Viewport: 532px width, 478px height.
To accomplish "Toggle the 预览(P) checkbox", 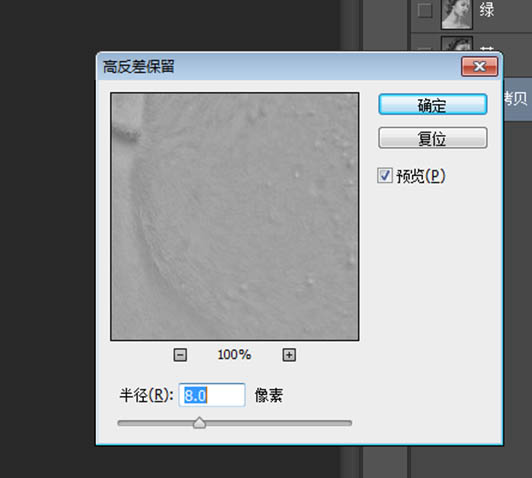I will click(x=384, y=176).
